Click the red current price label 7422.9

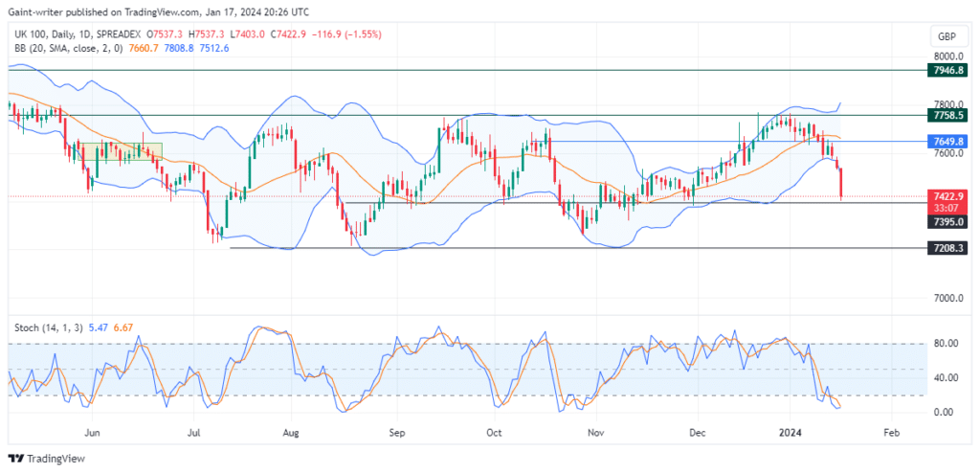[x=947, y=196]
